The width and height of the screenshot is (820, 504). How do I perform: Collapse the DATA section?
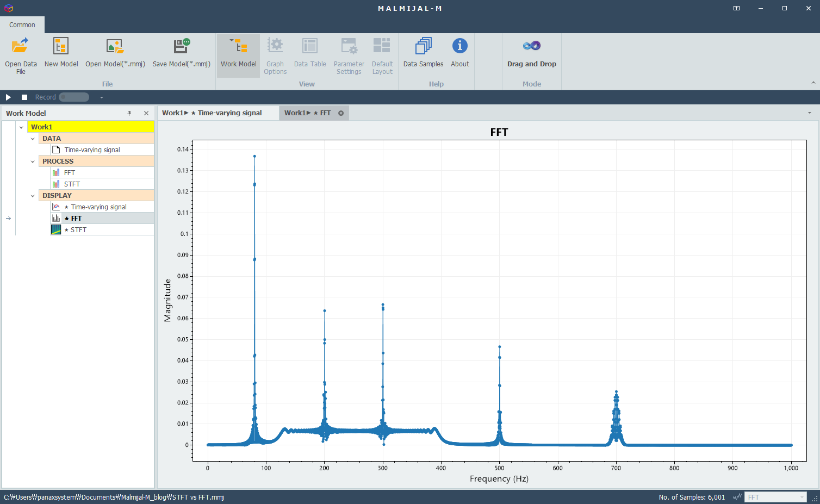click(33, 139)
